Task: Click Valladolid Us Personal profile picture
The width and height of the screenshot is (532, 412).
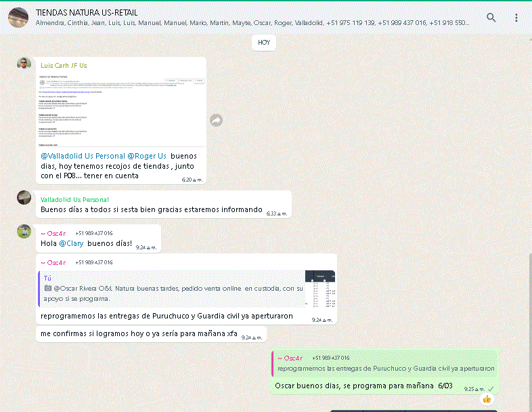Action: (x=24, y=197)
